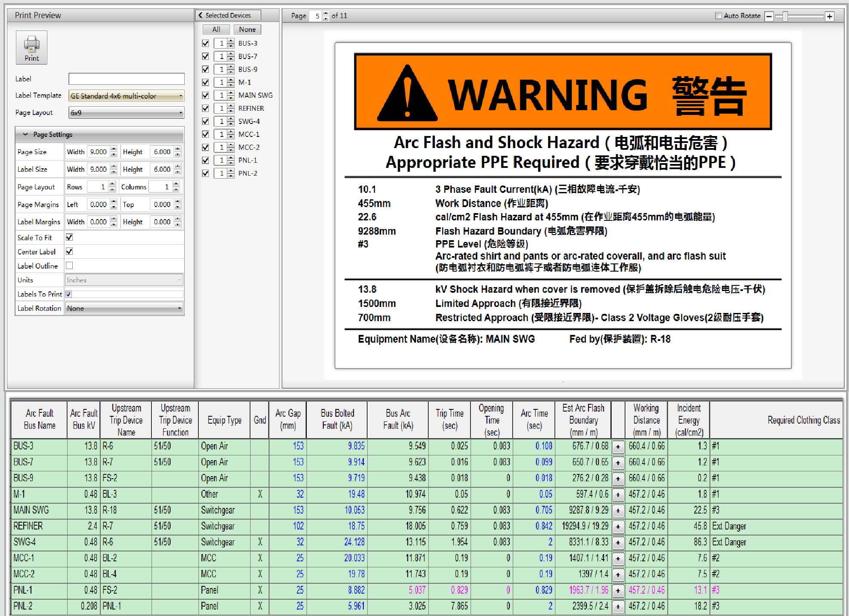849x616 pixels.
Task: Click the None devices button
Action: tap(247, 30)
